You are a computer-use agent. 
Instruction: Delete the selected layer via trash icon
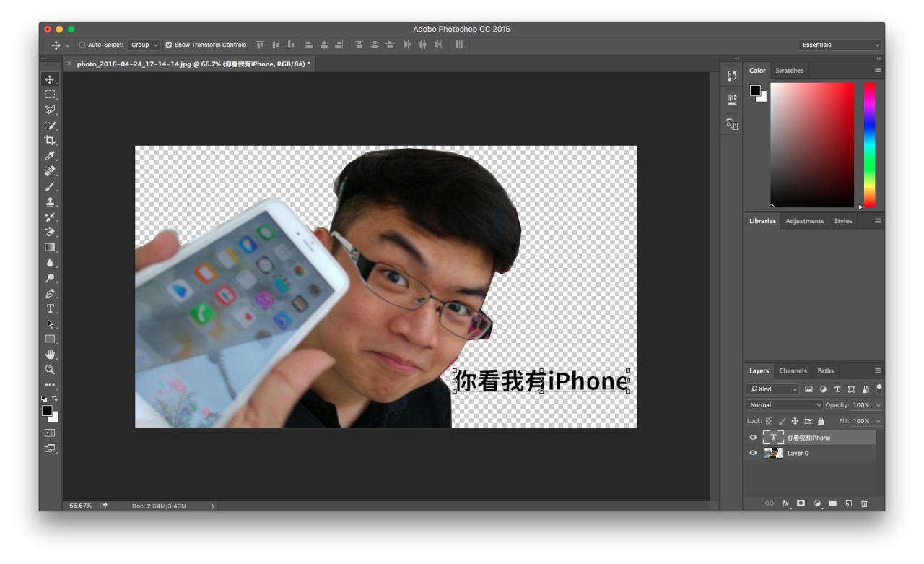pyautogui.click(x=864, y=503)
